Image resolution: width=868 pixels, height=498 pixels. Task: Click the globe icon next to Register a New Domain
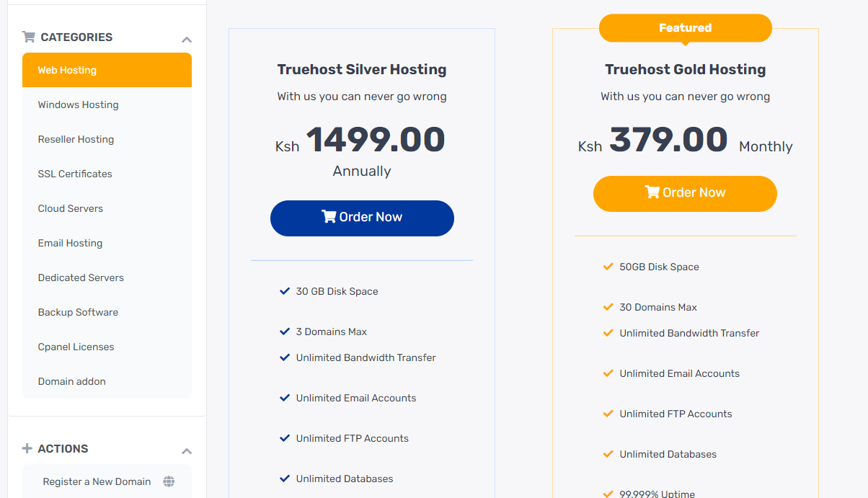169,481
